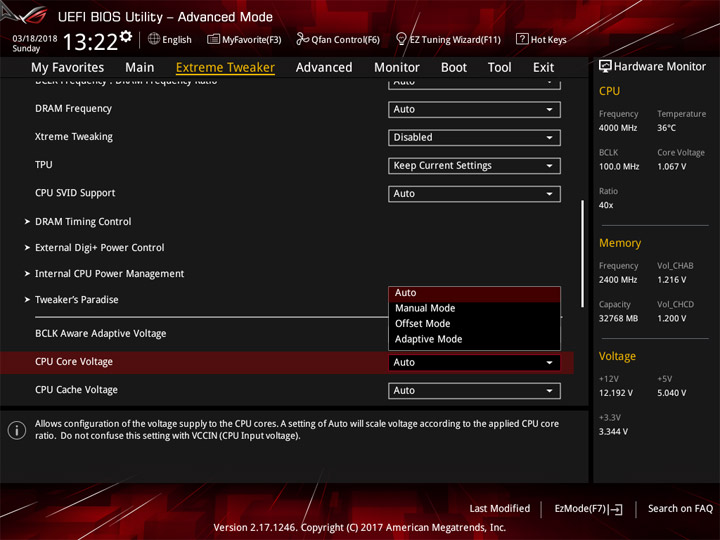Click the Hot Keys question mark icon
720x540 pixels.
coord(522,39)
